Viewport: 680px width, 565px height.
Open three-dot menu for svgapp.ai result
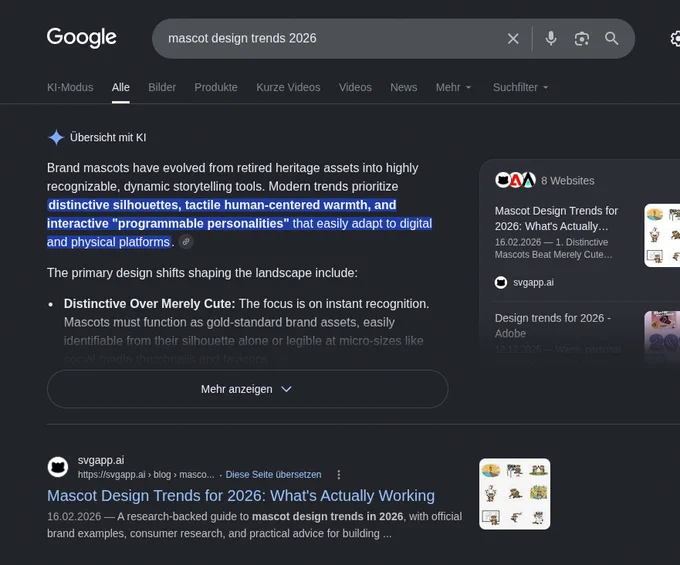(x=339, y=475)
